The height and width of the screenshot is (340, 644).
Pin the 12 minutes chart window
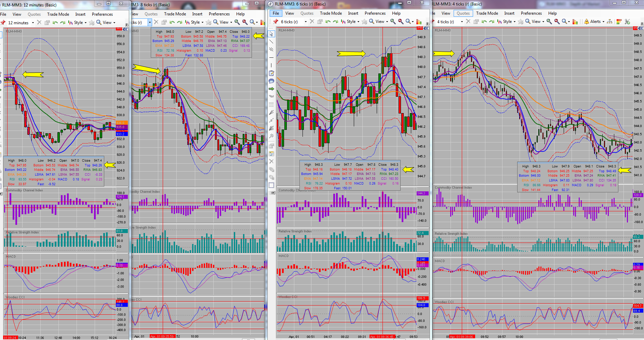[3, 23]
